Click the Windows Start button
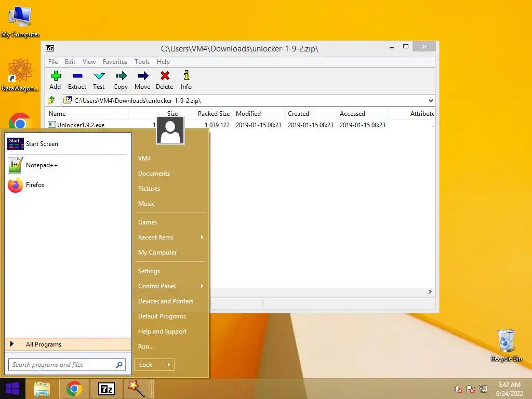 [12, 389]
